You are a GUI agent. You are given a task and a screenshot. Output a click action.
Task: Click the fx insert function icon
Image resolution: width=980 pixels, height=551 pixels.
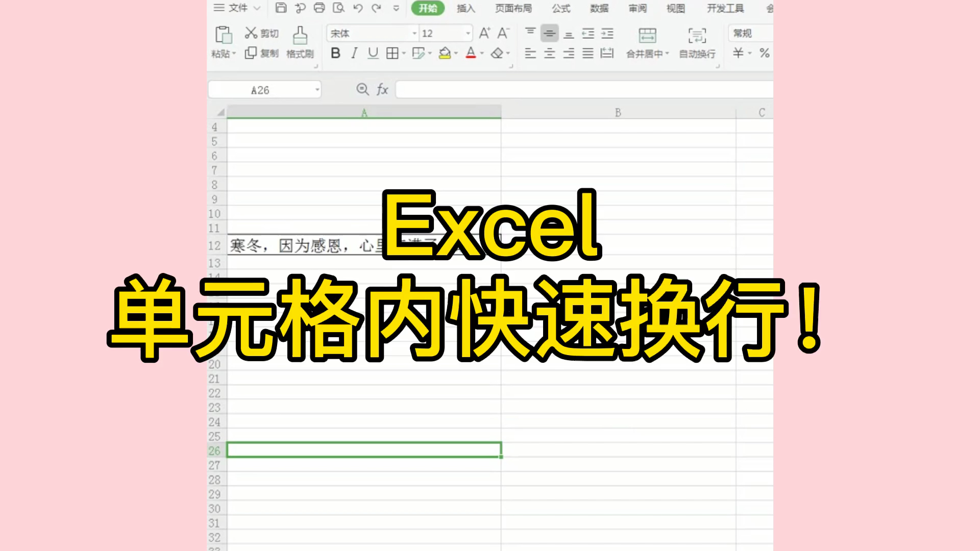[x=382, y=90]
